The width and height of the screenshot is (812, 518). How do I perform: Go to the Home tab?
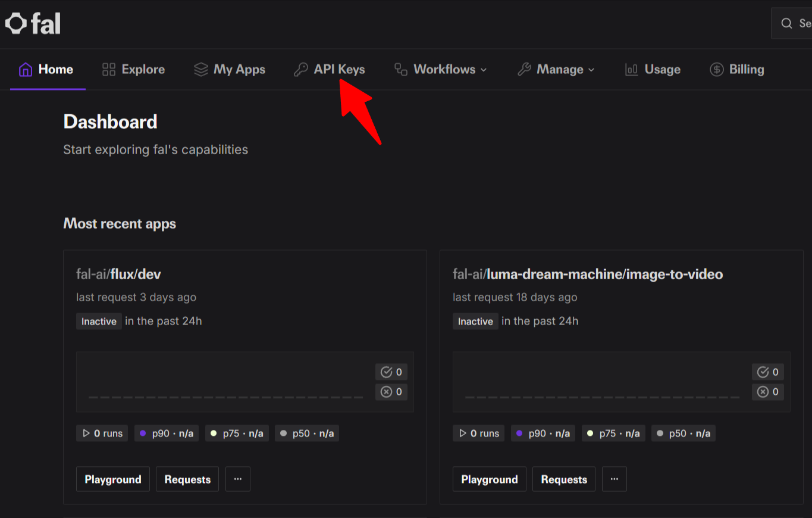point(48,70)
